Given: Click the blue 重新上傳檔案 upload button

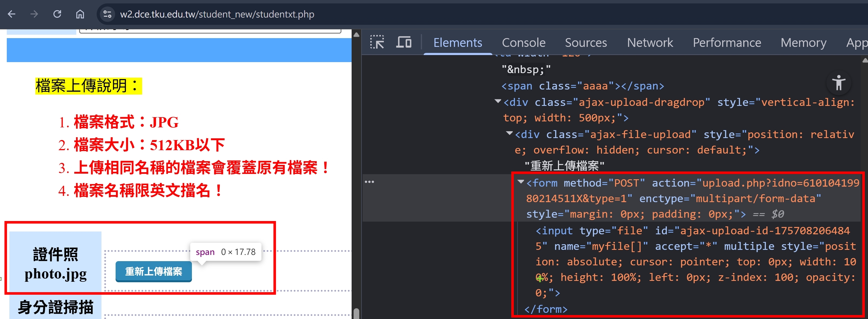Looking at the screenshot, I should [x=154, y=271].
